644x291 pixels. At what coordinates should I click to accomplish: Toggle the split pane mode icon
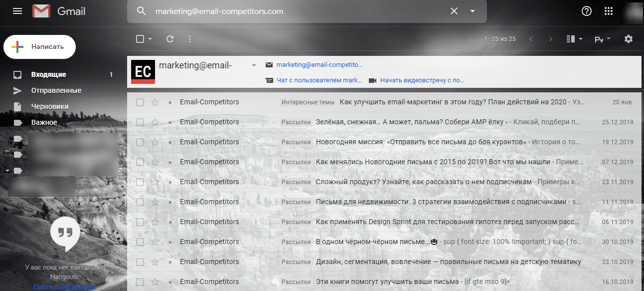[571, 39]
